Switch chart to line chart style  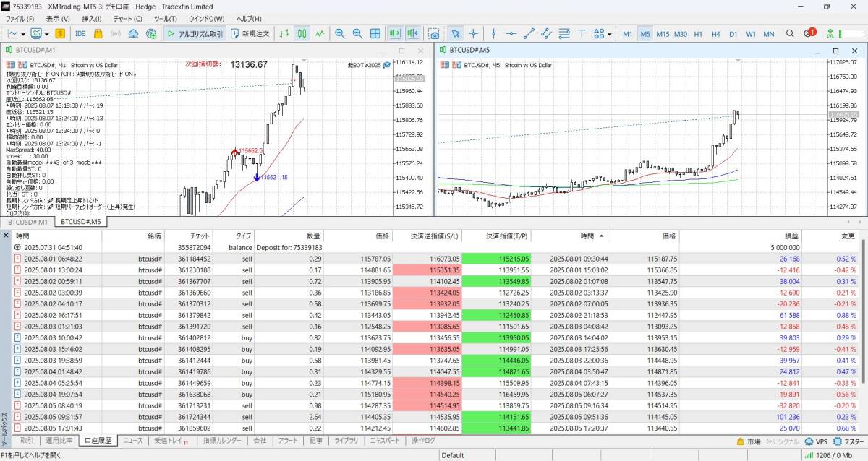[x=320, y=33]
